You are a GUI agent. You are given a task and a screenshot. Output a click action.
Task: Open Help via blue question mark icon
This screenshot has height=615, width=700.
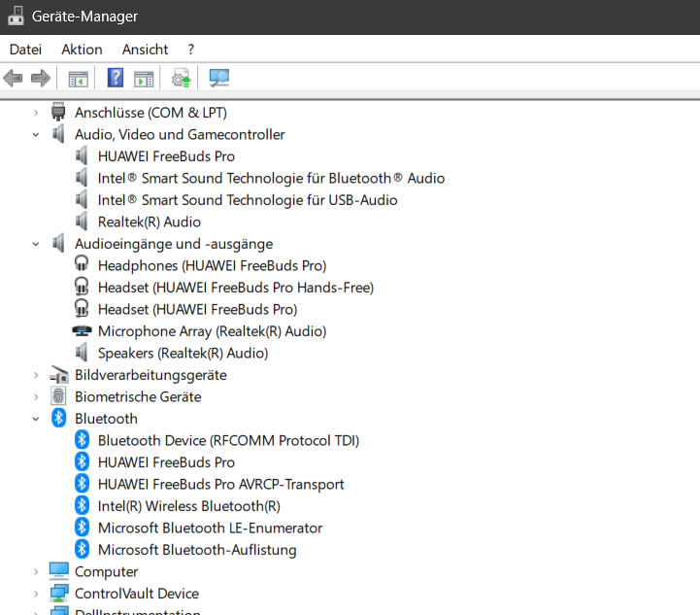coord(116,78)
